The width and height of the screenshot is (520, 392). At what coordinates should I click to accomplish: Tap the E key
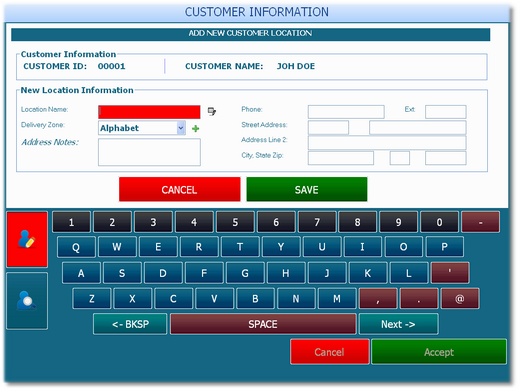click(x=158, y=247)
